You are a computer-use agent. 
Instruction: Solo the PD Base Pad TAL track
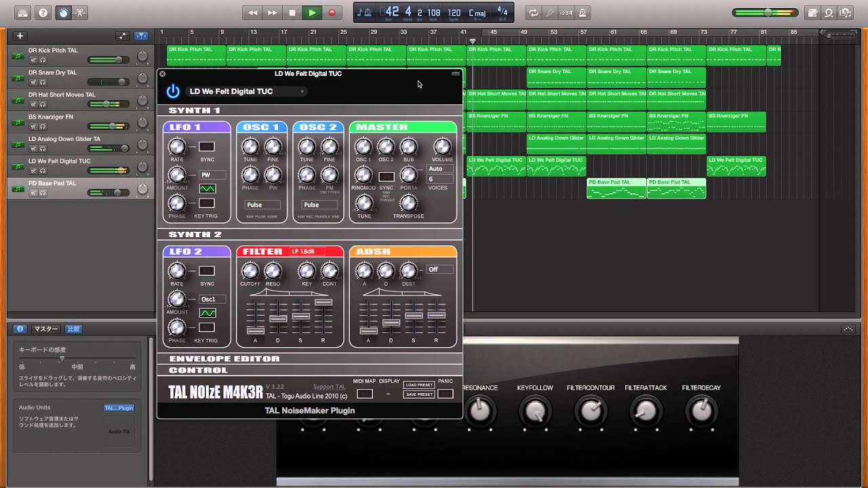click(x=43, y=193)
